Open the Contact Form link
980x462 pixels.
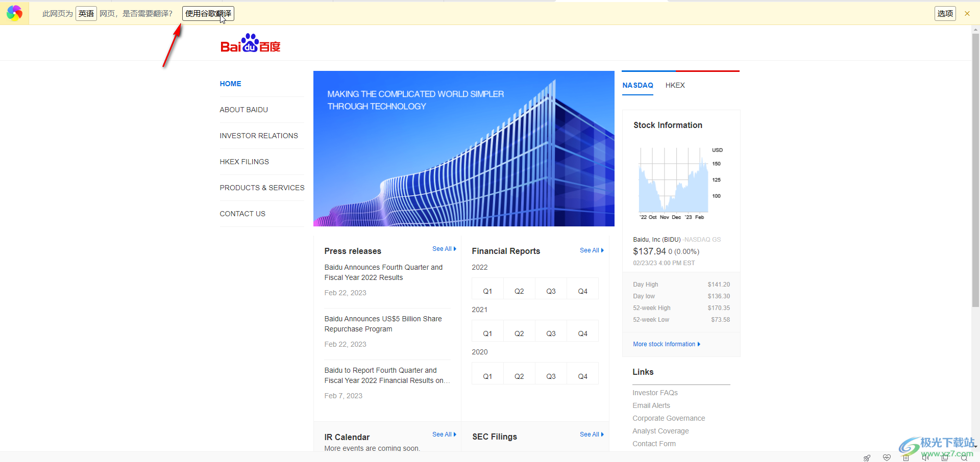pyautogui.click(x=654, y=444)
